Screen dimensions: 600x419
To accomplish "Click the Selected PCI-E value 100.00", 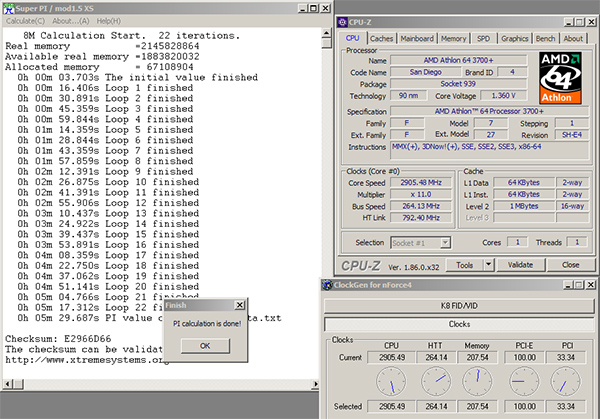I will pos(524,406).
